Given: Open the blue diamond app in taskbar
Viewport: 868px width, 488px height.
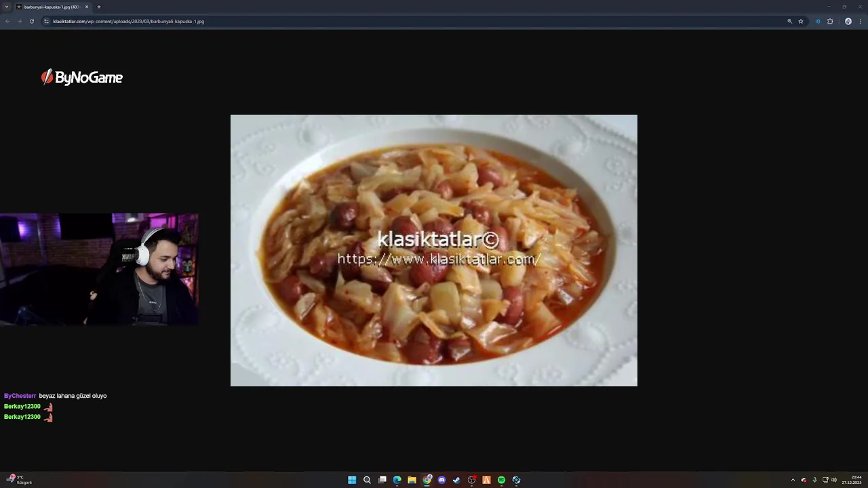Looking at the screenshot, I should pos(516,480).
